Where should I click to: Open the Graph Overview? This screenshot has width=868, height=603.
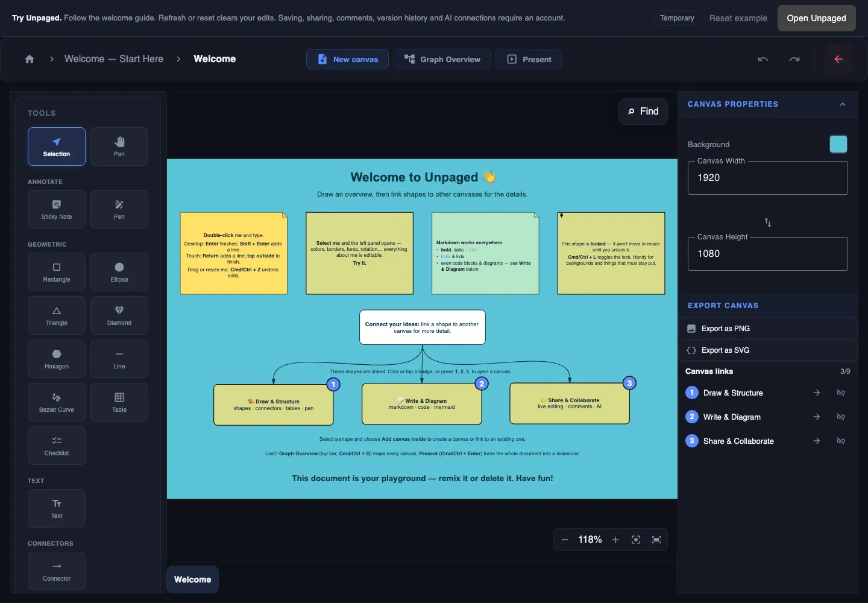[442, 59]
